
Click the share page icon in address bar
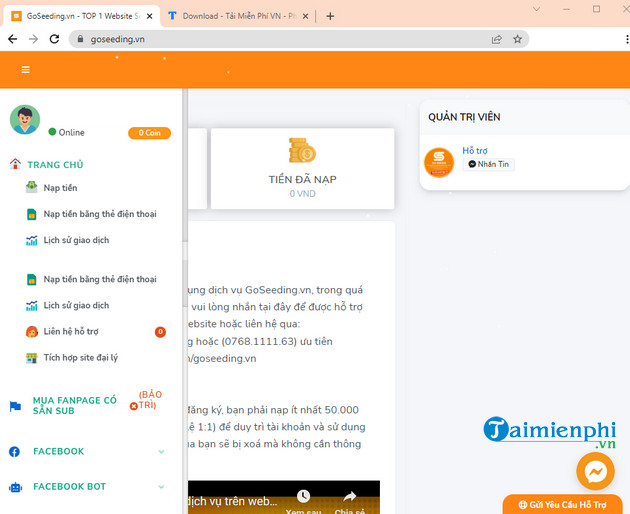(x=497, y=39)
